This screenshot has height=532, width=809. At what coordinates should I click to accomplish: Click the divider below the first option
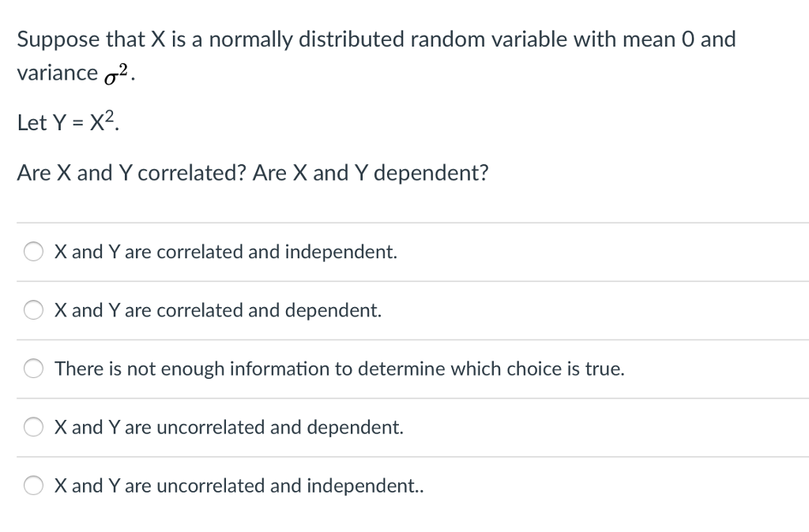tap(404, 280)
